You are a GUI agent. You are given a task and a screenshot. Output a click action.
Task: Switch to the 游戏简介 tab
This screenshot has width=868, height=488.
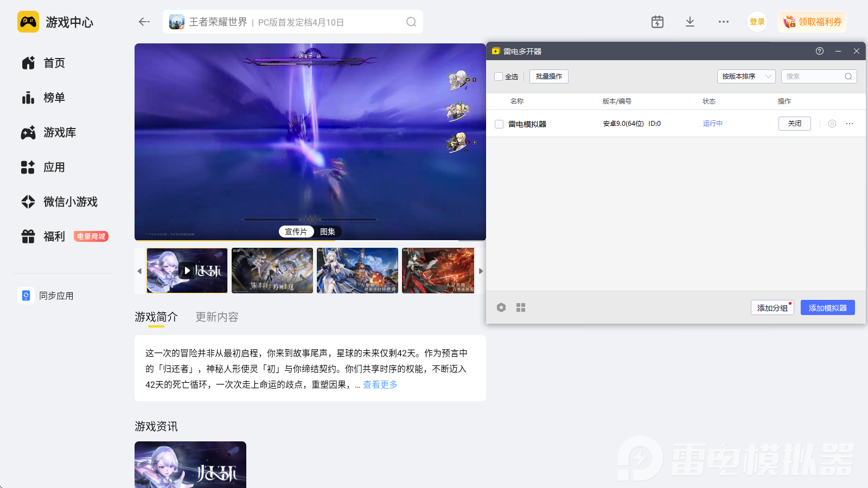[156, 317]
